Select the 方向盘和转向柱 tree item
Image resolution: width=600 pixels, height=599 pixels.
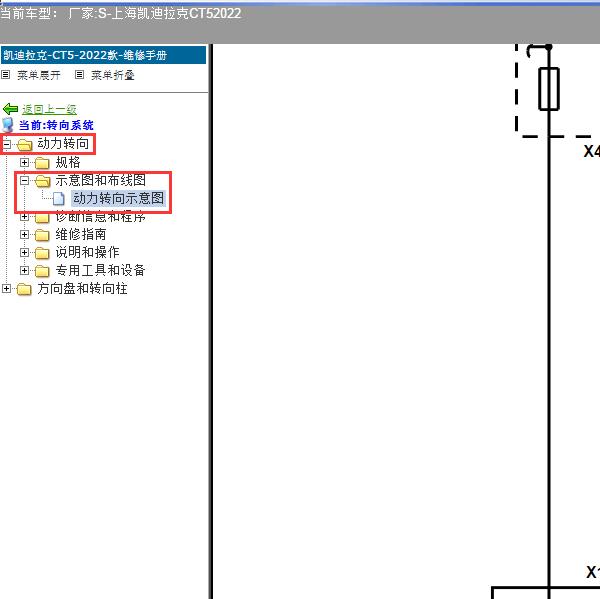tap(82, 288)
